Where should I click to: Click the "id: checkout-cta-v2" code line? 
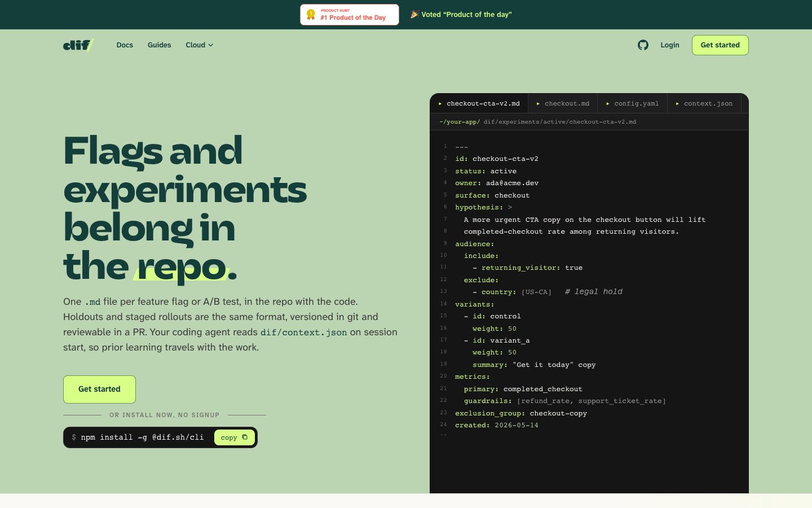click(x=497, y=159)
